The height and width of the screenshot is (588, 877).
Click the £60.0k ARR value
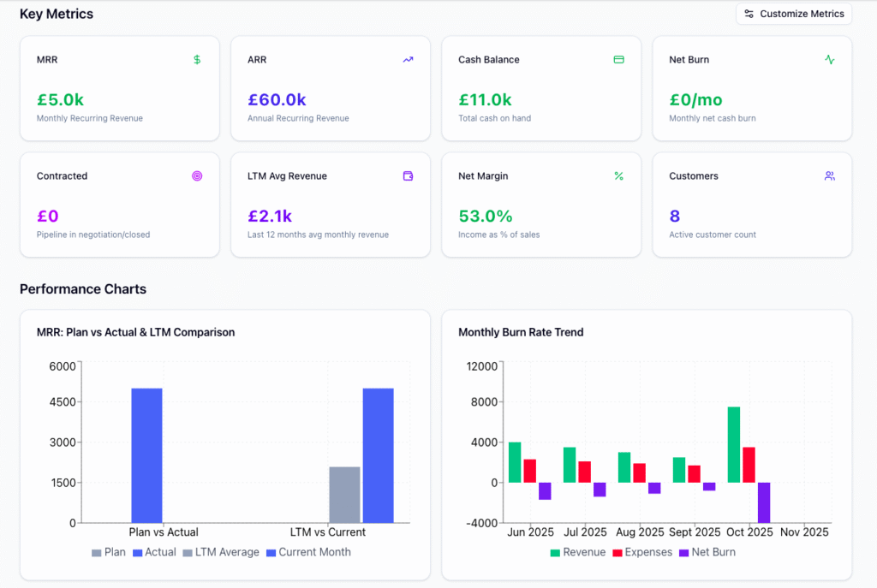pos(277,100)
